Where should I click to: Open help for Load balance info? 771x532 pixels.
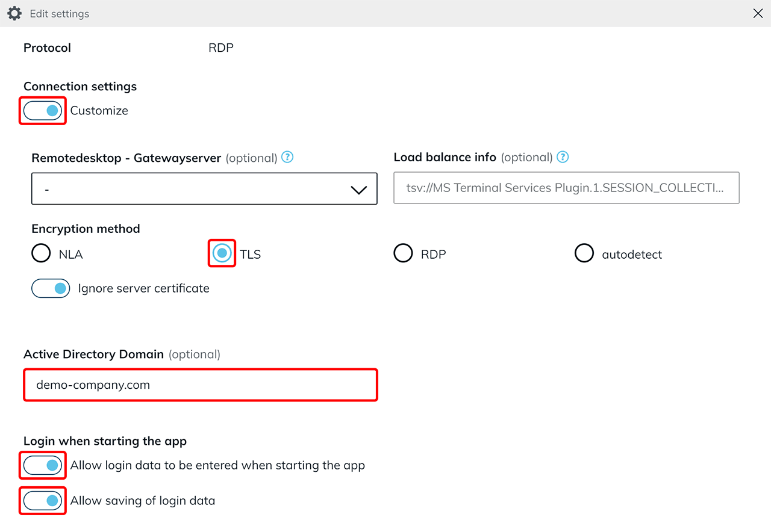[x=563, y=157]
